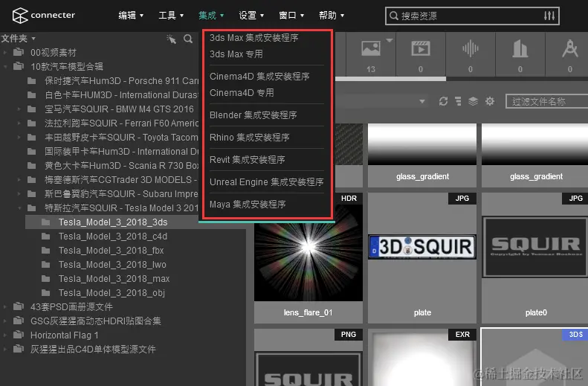Click the folder search magnifier icon
The image size is (588, 386).
pos(188,39)
